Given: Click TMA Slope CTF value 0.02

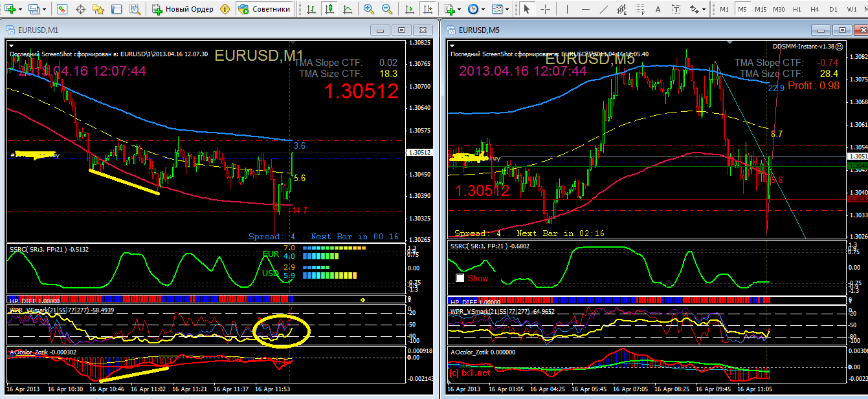Looking at the screenshot, I should tap(388, 63).
